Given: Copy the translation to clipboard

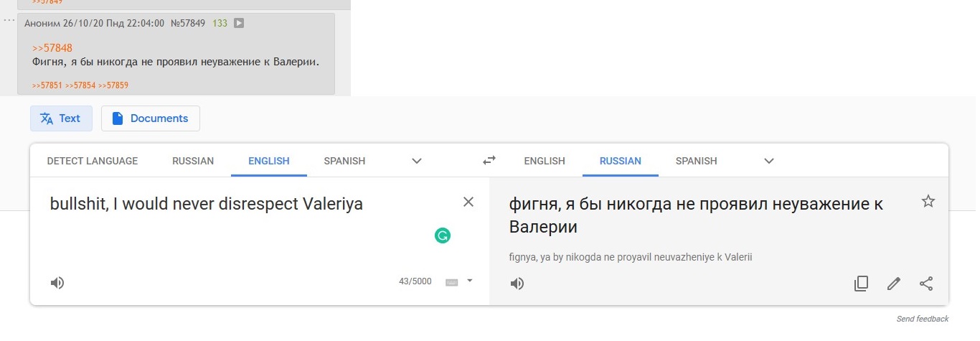Looking at the screenshot, I should click(861, 284).
